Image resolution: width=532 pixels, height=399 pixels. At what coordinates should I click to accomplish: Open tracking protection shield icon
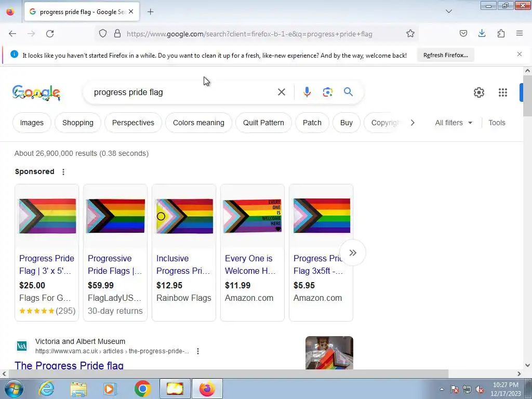coord(103,34)
